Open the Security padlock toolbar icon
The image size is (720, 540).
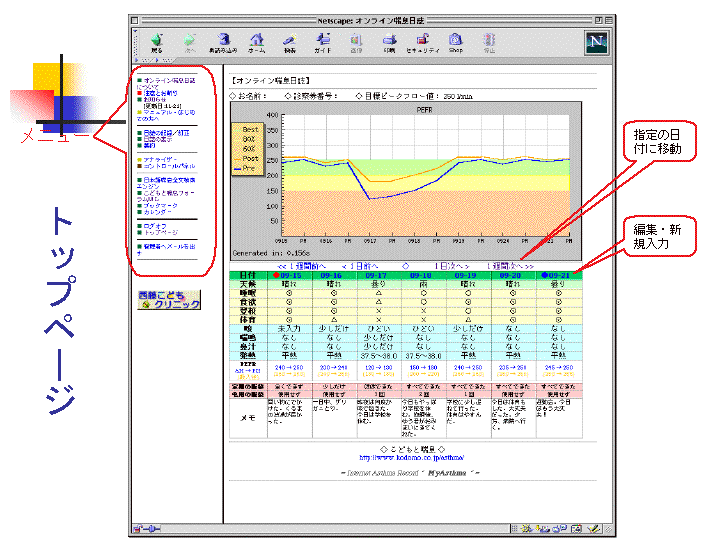[x=423, y=41]
